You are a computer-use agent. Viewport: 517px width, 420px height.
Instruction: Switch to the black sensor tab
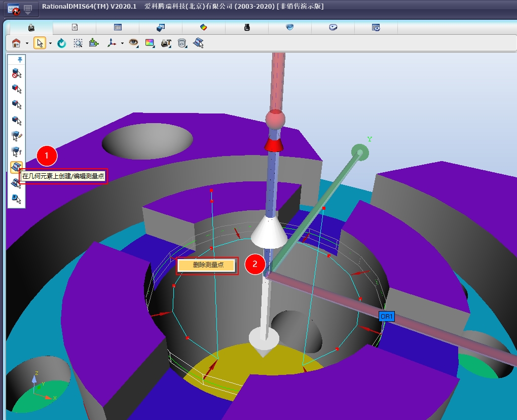click(247, 27)
